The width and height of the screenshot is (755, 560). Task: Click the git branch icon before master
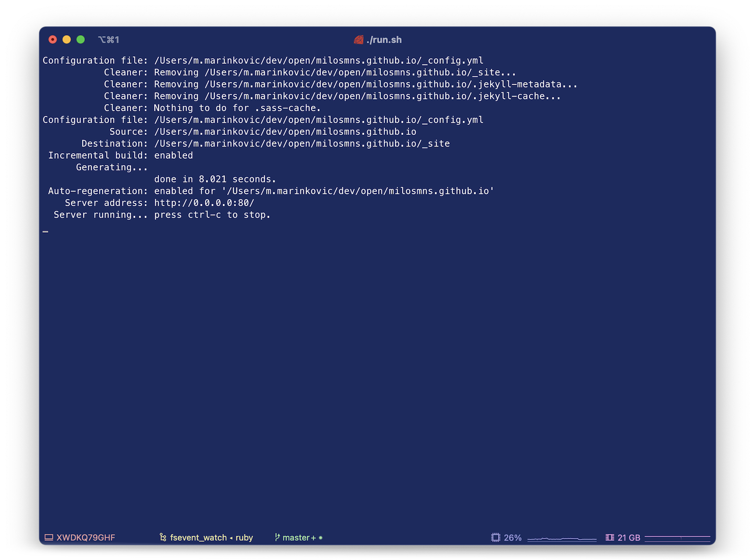click(277, 537)
